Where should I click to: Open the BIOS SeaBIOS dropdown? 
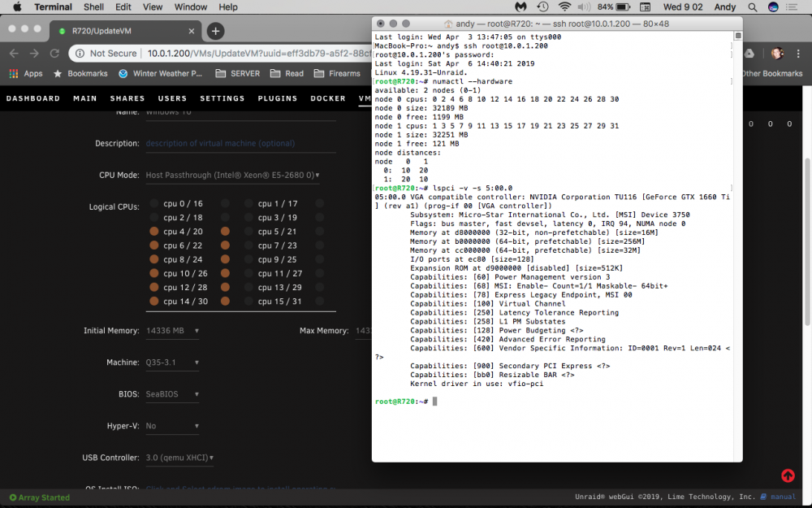pos(172,394)
